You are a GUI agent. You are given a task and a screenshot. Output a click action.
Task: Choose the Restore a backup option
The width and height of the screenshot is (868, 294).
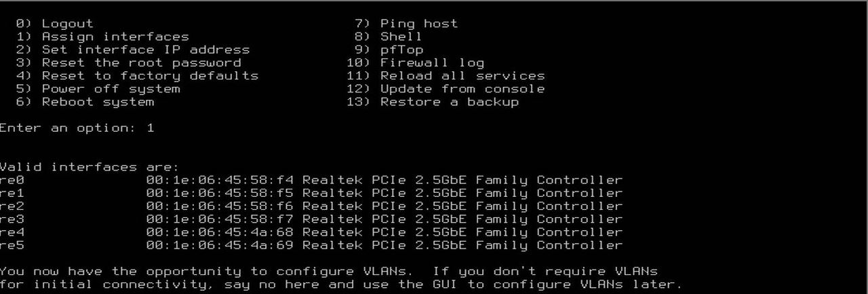(x=449, y=102)
